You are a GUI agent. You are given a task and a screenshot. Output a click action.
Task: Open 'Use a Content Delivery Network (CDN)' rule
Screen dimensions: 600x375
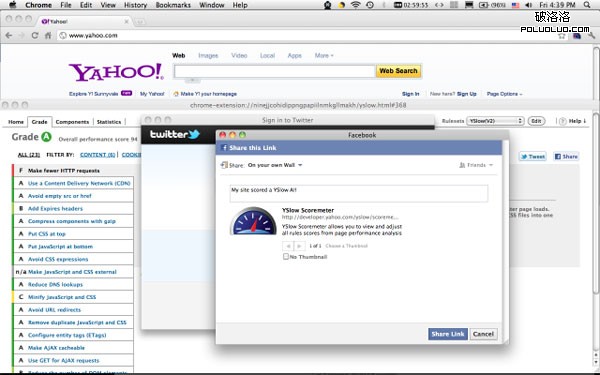[x=79, y=183]
